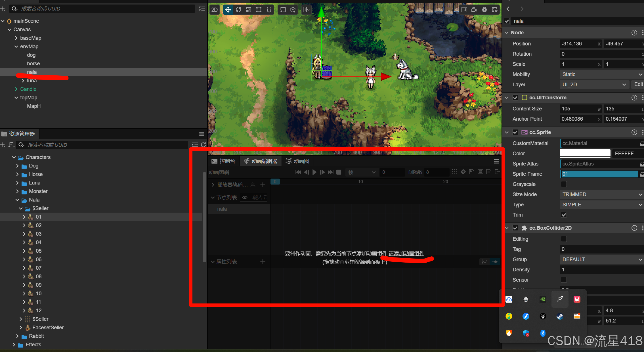This screenshot has width=644, height=352.
Task: Open the white Color swatch
Action: click(585, 154)
